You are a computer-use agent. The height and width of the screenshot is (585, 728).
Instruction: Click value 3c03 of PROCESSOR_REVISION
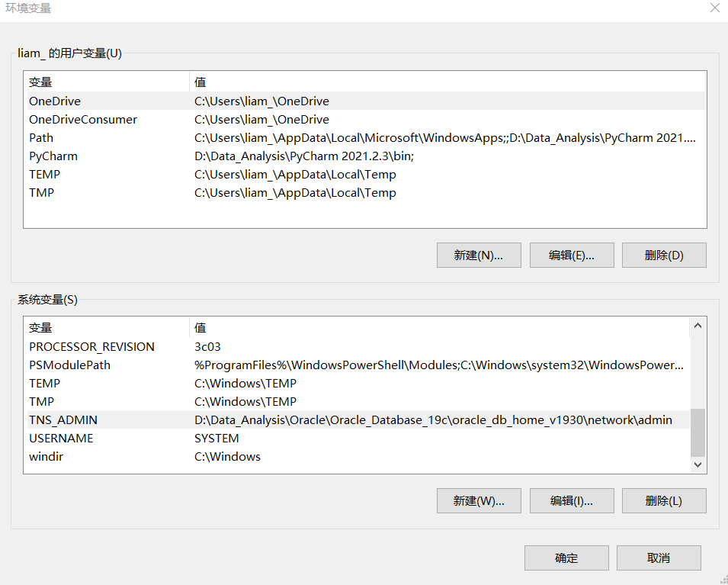click(207, 346)
